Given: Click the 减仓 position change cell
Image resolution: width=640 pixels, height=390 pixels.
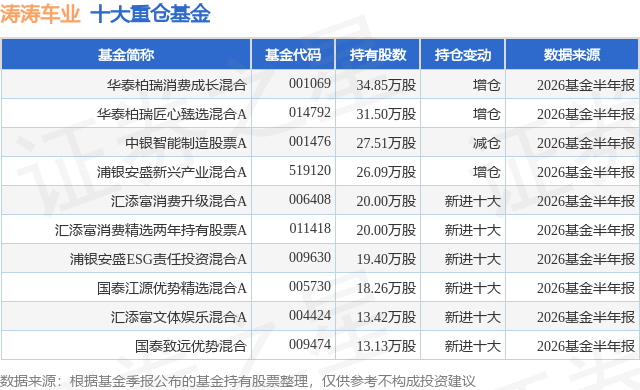Looking at the screenshot, I should point(487,143).
